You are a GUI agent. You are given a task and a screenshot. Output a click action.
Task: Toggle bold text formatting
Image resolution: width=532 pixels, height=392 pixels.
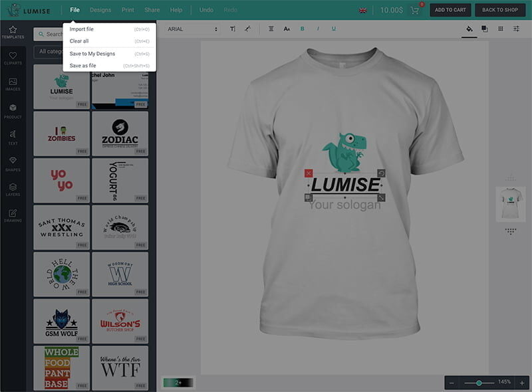pos(302,29)
